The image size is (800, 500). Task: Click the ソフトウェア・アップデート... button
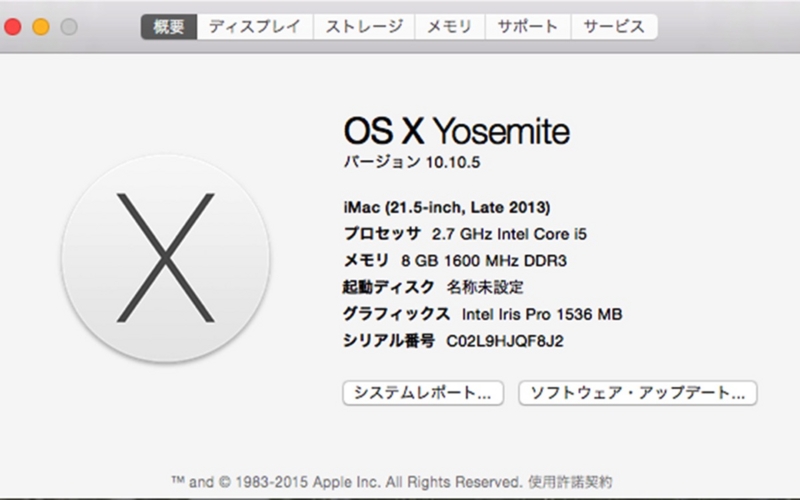click(x=638, y=393)
